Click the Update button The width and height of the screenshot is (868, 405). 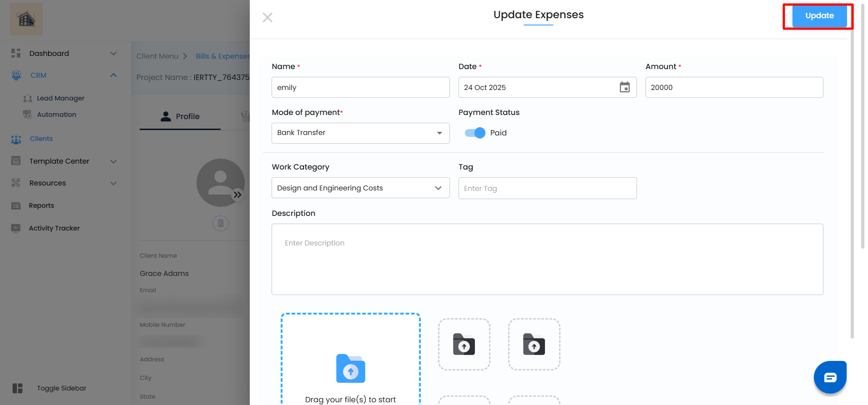(x=819, y=16)
